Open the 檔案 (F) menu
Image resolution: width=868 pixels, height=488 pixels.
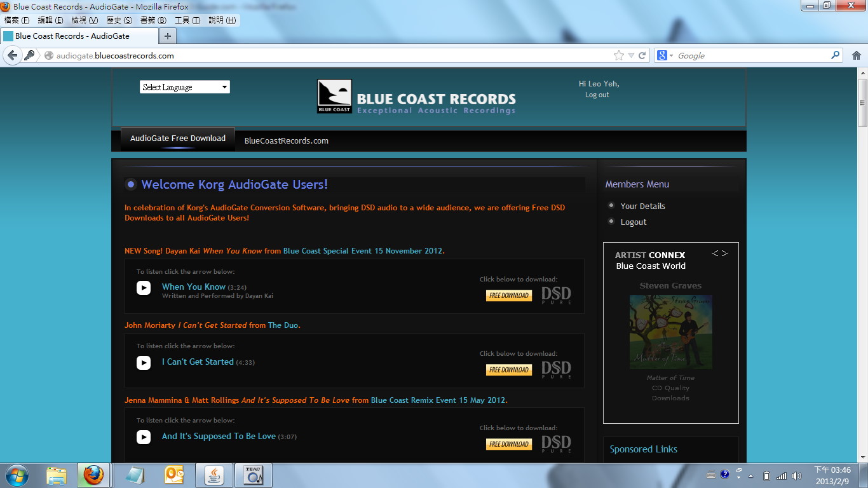[x=17, y=20]
